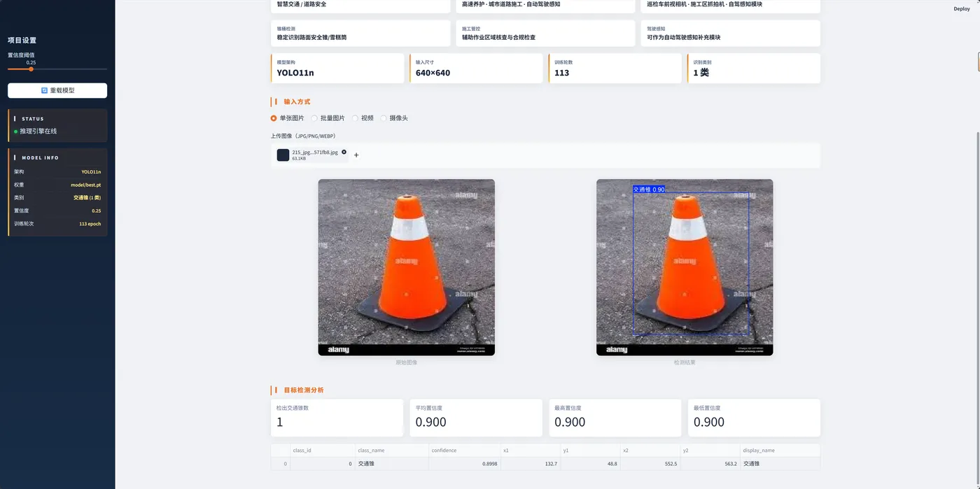Image resolution: width=980 pixels, height=489 pixels.
Task: Click the 重载模型 button
Action: pos(57,90)
